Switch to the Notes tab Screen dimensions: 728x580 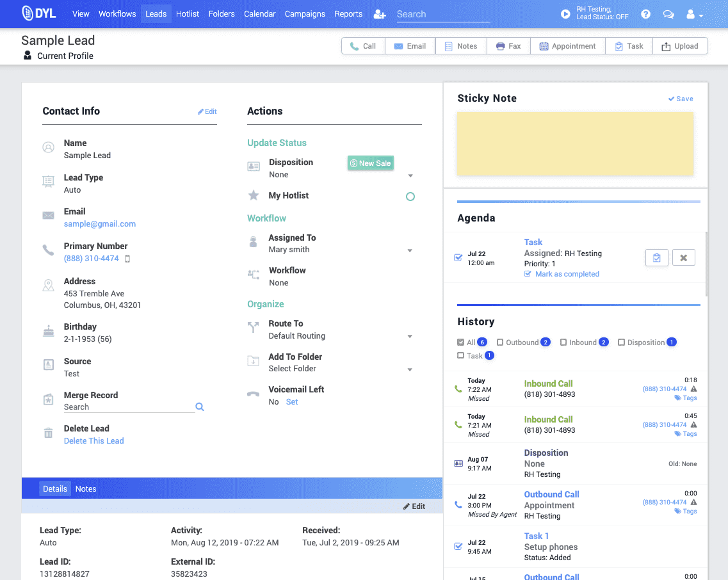86,489
